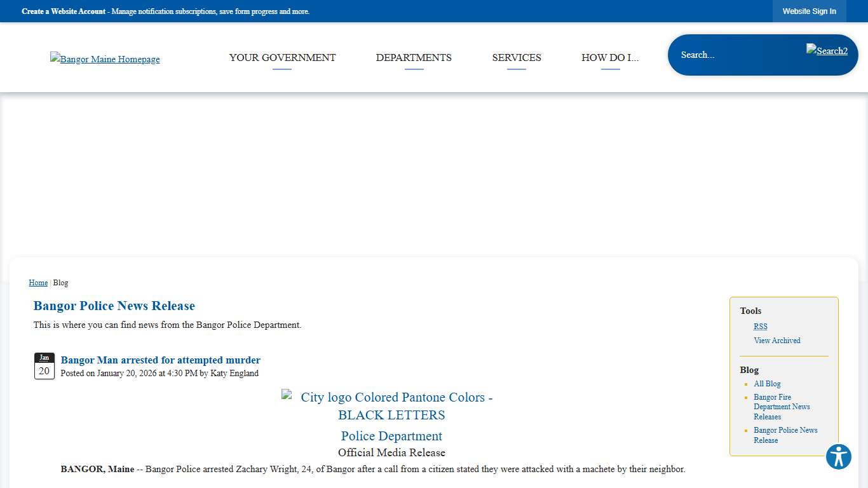868x488 pixels.
Task: Follow the Home breadcrumb link
Action: (x=38, y=283)
